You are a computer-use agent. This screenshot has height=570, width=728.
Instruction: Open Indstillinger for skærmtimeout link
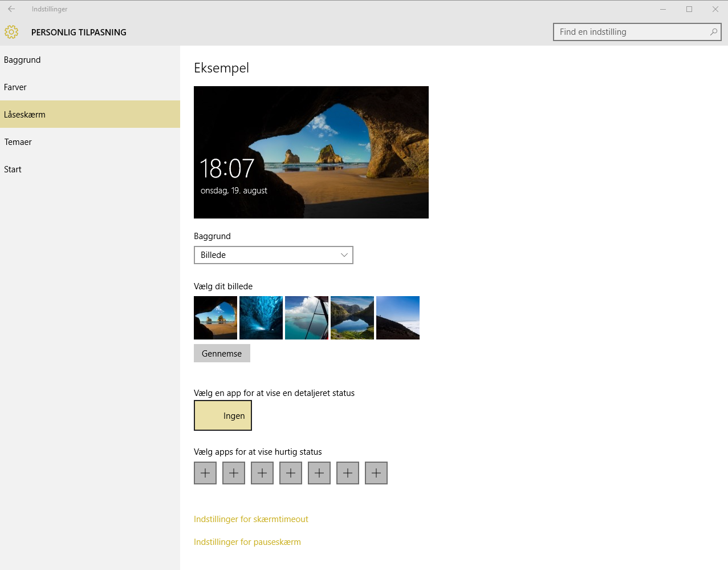click(251, 519)
